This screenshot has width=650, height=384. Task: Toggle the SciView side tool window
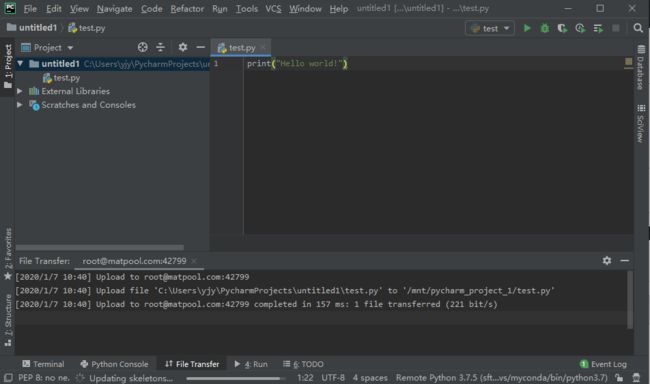click(641, 124)
